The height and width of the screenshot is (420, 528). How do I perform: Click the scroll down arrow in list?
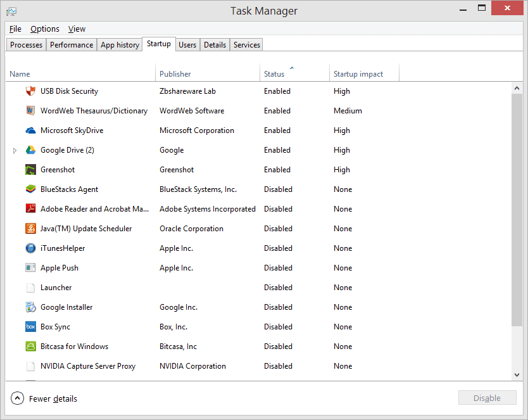click(x=517, y=375)
